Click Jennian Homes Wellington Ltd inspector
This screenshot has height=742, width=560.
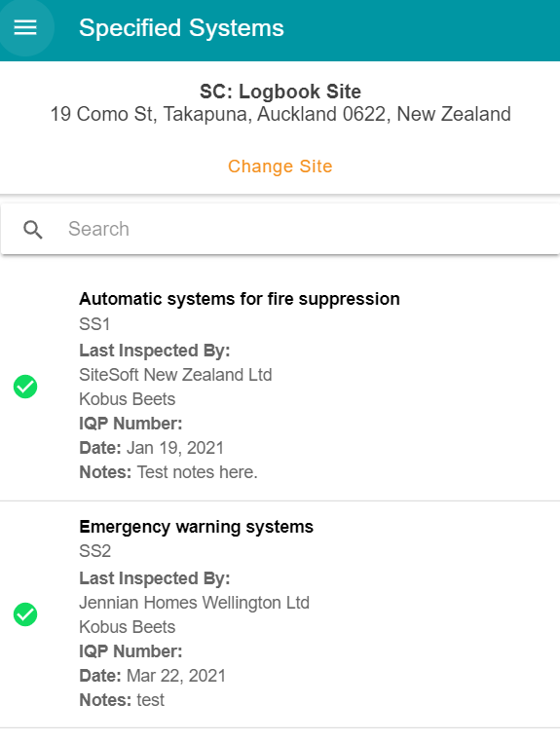pos(194,603)
